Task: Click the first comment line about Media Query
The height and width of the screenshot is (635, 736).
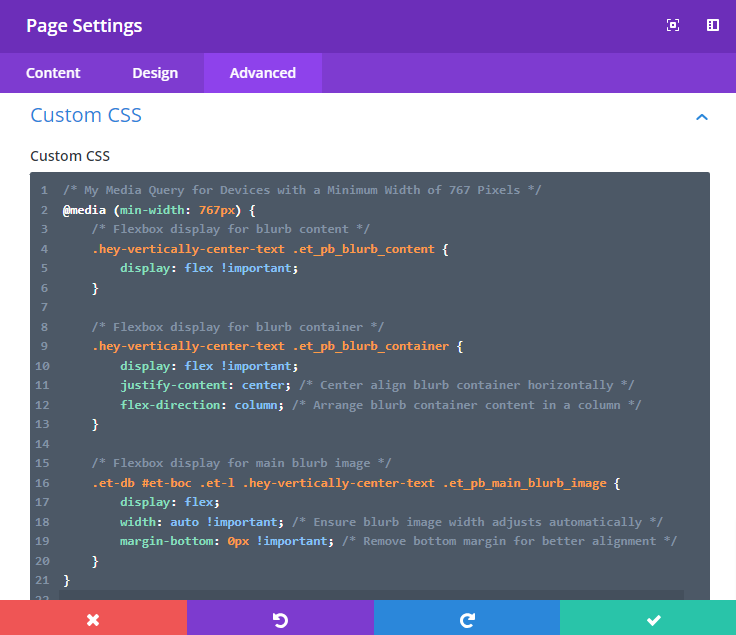Action: pyautogui.click(x=302, y=190)
